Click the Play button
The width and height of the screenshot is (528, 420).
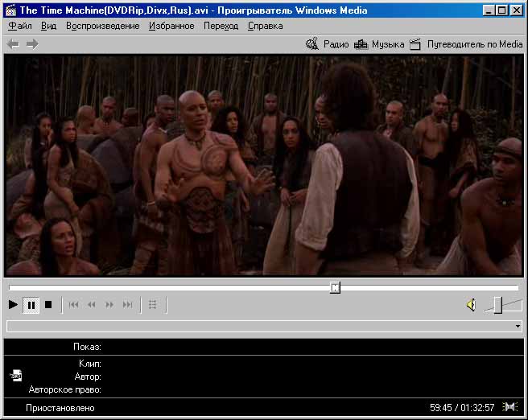[13, 305]
